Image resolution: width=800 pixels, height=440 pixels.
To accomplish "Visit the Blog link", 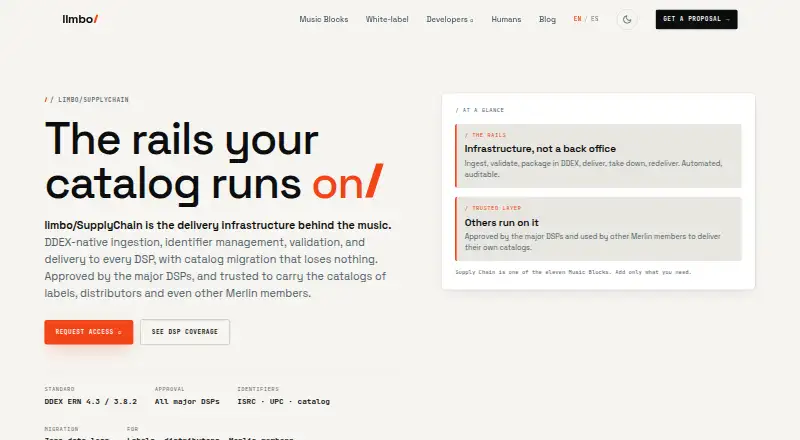I will click(547, 19).
